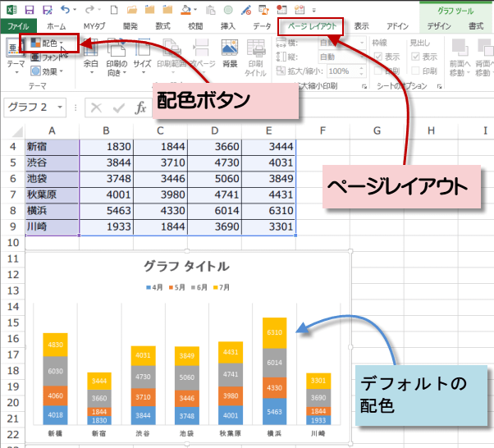Click the fx insert function icon

140,107
